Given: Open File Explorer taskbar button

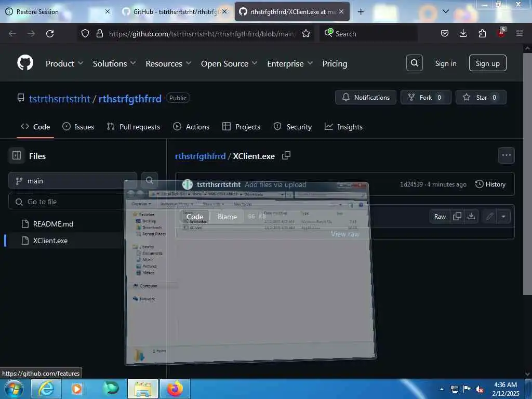Looking at the screenshot, I should [x=143, y=389].
